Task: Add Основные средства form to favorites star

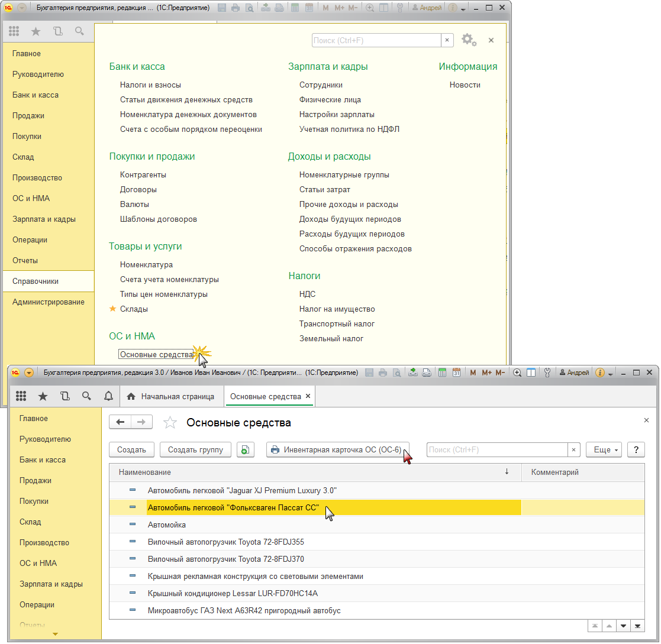Action: (x=170, y=423)
